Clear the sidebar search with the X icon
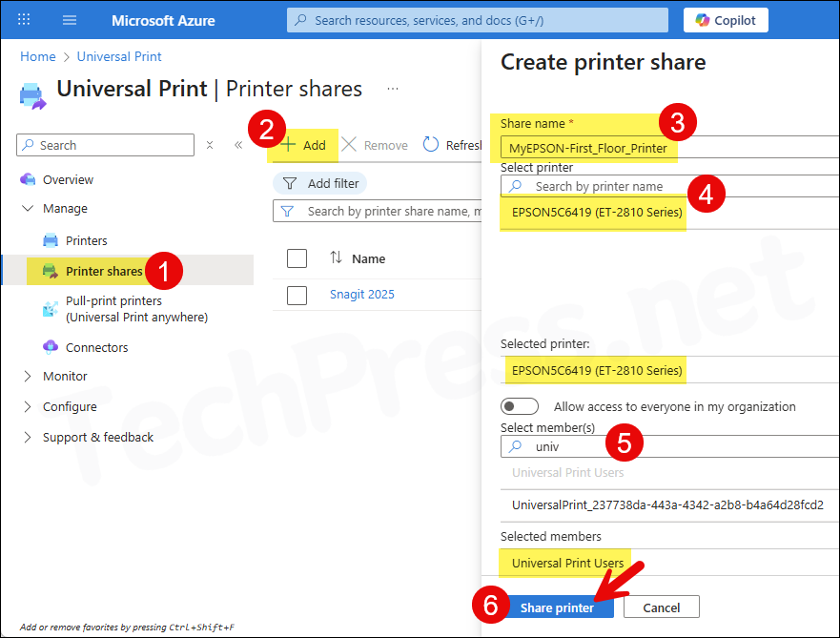840x638 pixels. pos(210,145)
